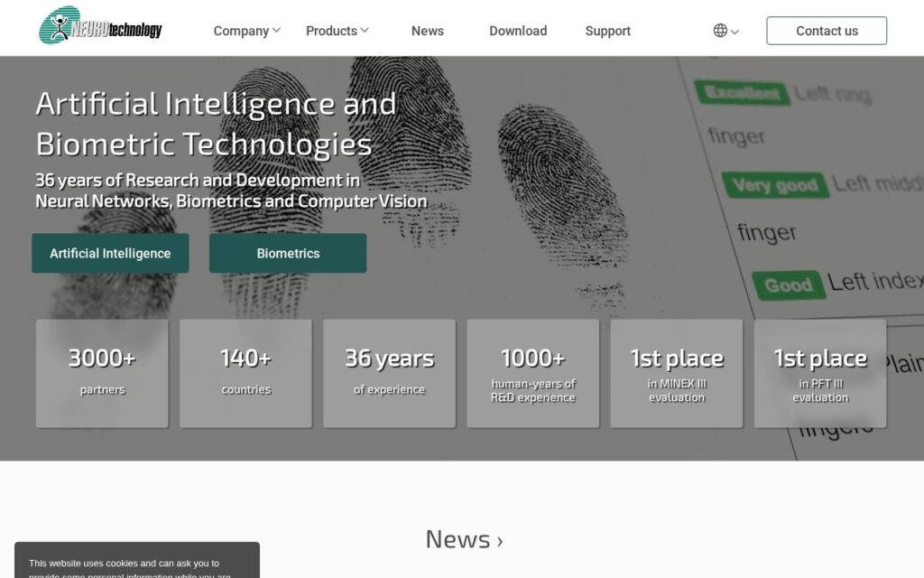The image size is (924, 578).
Task: Click the 1st place MINEX III card
Action: pyautogui.click(x=677, y=373)
